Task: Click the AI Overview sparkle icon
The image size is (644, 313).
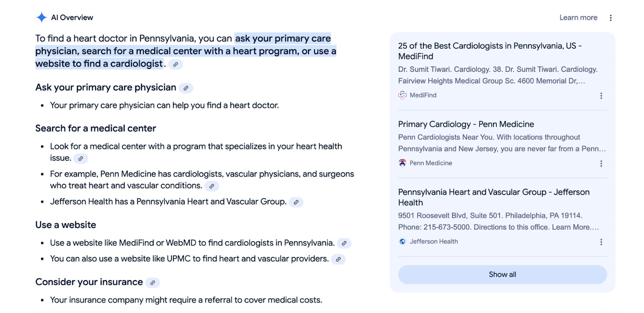Action: pos(42,17)
